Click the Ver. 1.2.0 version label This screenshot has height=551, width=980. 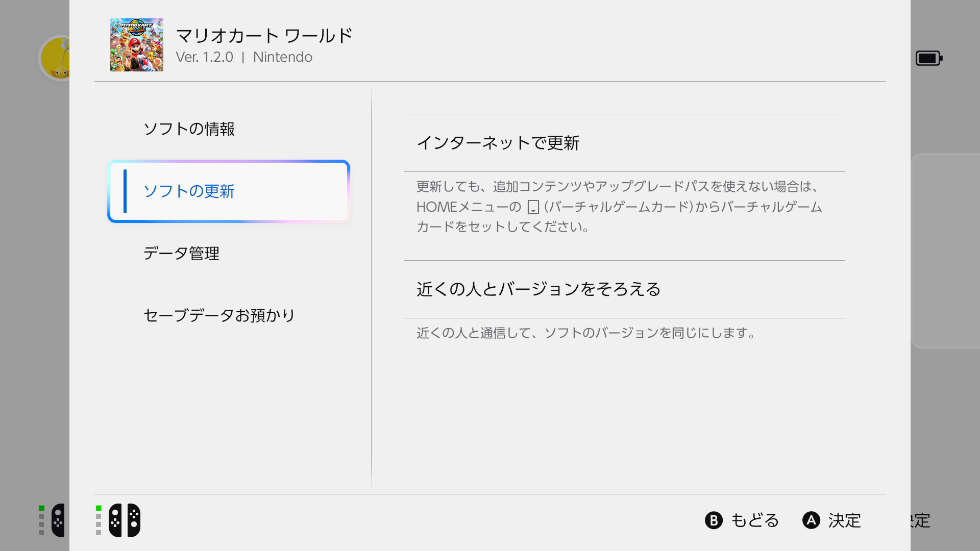point(204,57)
